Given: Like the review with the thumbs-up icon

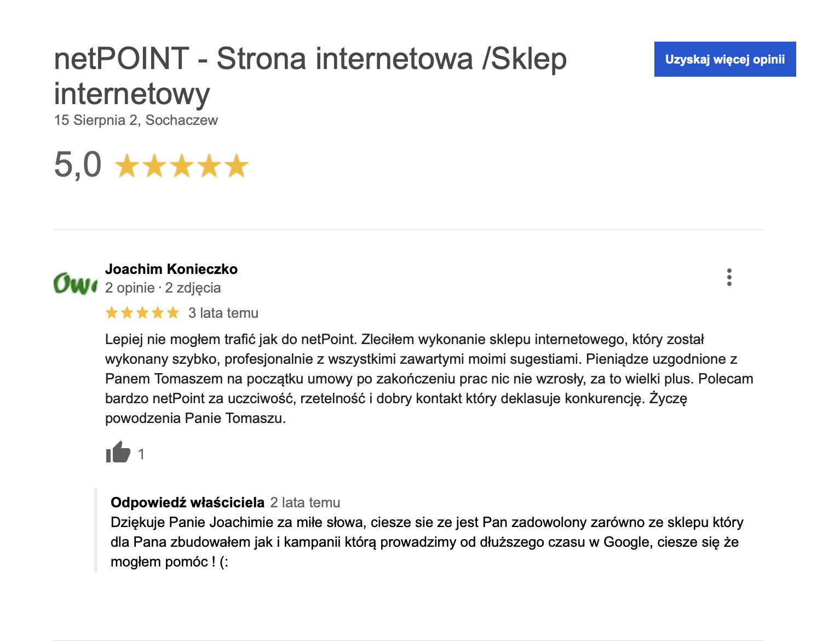Looking at the screenshot, I should click(x=118, y=452).
